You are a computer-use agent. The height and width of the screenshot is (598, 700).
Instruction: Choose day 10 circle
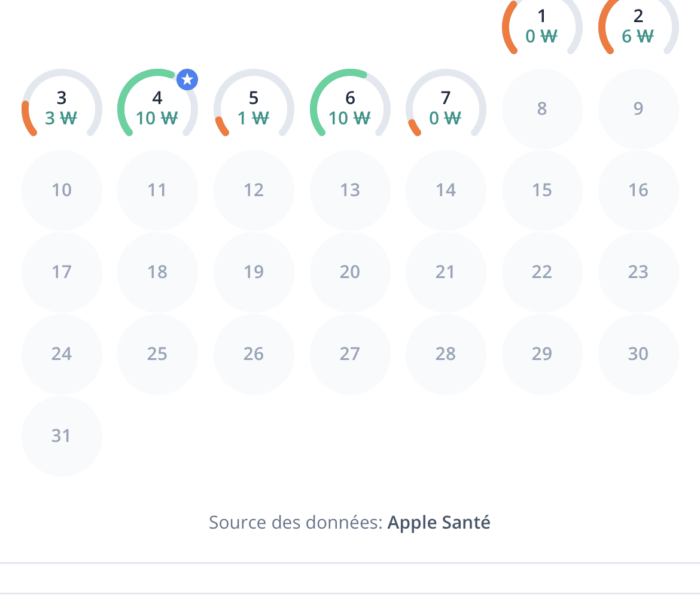(62, 190)
